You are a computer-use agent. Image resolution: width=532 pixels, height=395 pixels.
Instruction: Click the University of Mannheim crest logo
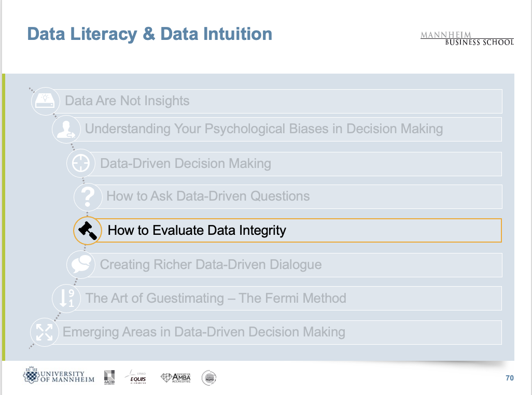point(59,377)
